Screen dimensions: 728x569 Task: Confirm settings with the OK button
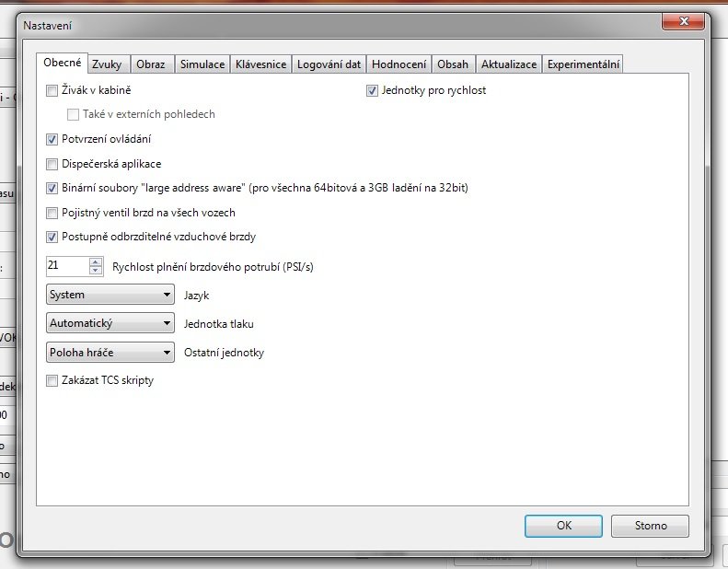(563, 526)
